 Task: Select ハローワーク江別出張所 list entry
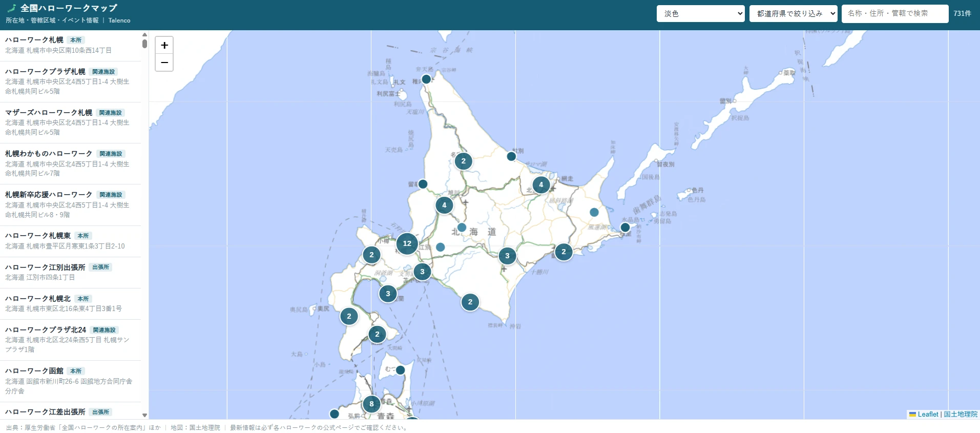(71, 272)
